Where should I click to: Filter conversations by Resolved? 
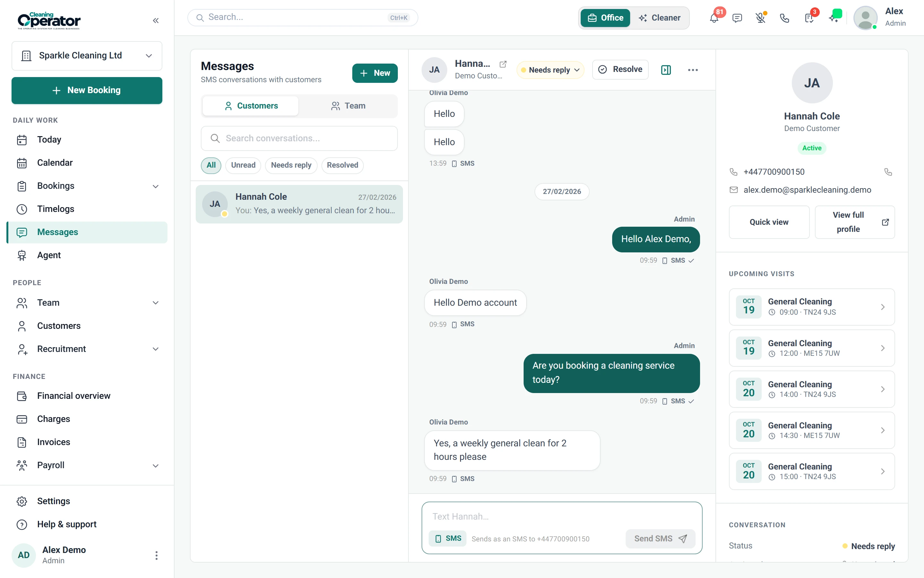342,165
